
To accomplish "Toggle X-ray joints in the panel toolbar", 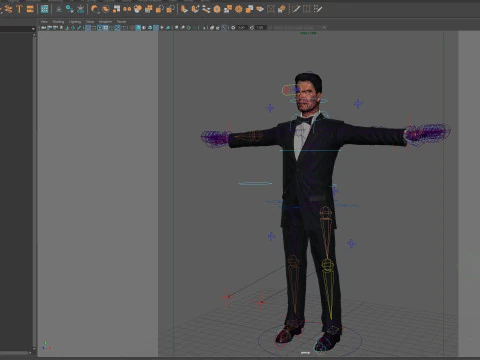I will click(224, 28).
